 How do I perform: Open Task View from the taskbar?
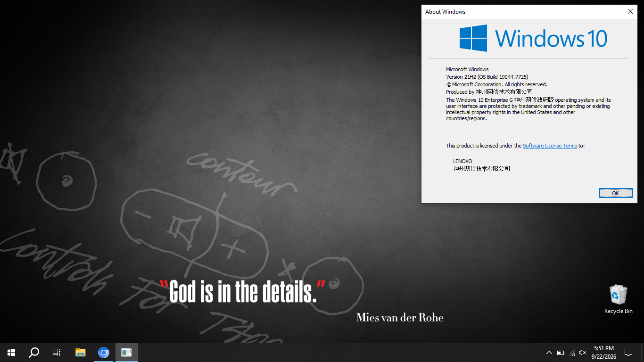click(x=57, y=353)
